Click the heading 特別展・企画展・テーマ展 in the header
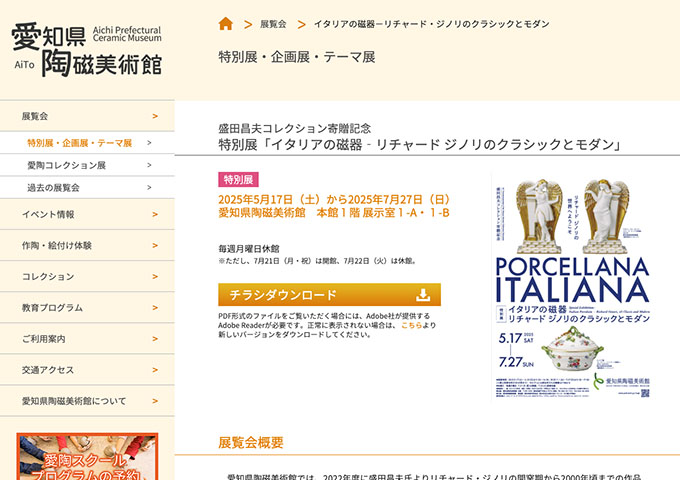The width and height of the screenshot is (680, 480). pos(297,57)
